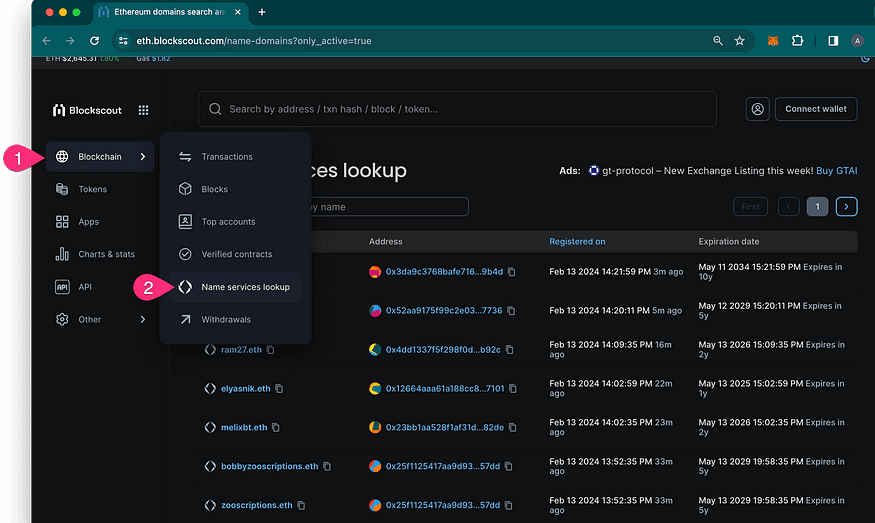Screen dimensions: 875x523
Task: Close the Ethereum domains search tab
Action: (x=238, y=12)
